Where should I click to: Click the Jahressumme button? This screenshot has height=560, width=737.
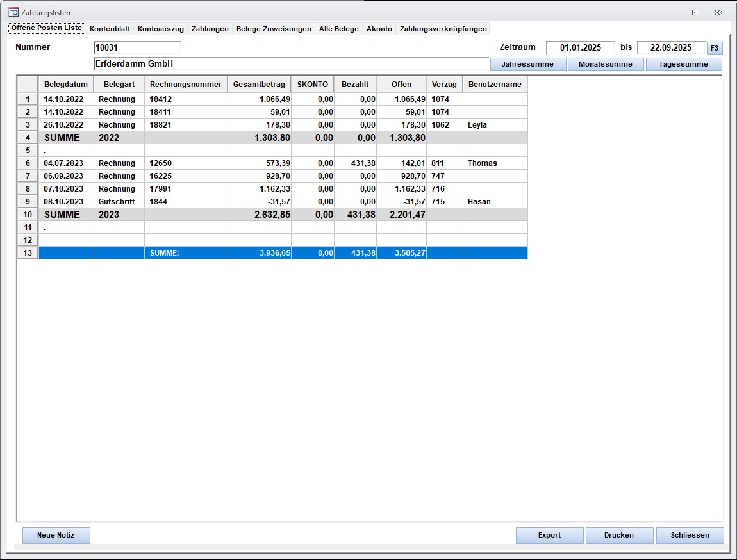click(x=527, y=64)
